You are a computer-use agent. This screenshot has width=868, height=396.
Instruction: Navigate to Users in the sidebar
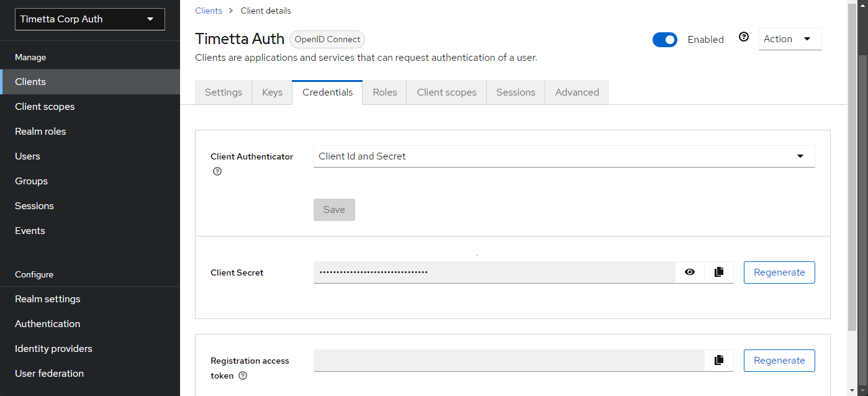point(90,156)
